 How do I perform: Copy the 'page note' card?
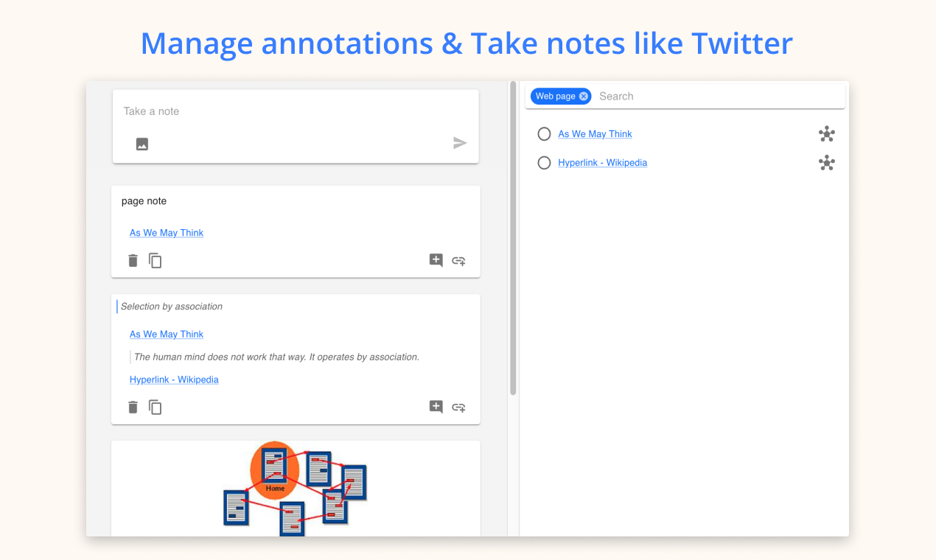pyautogui.click(x=155, y=260)
